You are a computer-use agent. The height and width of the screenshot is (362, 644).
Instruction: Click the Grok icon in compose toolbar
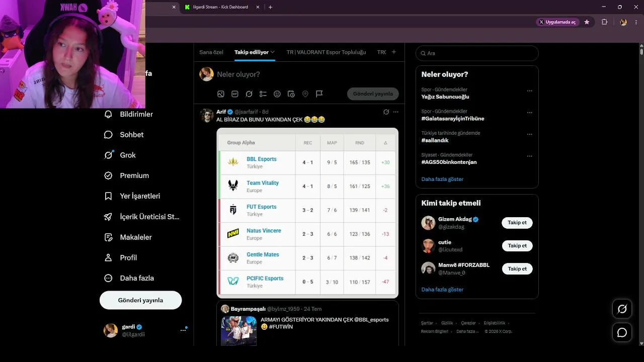click(249, 94)
